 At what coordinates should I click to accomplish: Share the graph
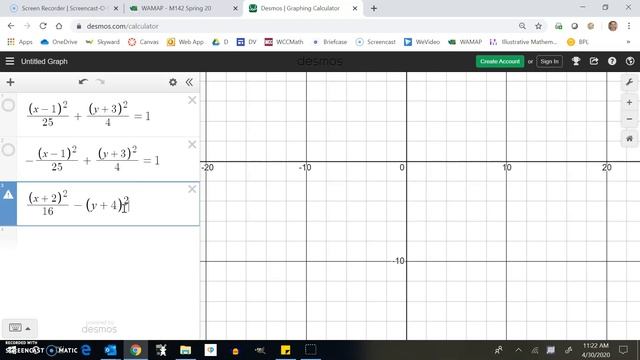[594, 61]
